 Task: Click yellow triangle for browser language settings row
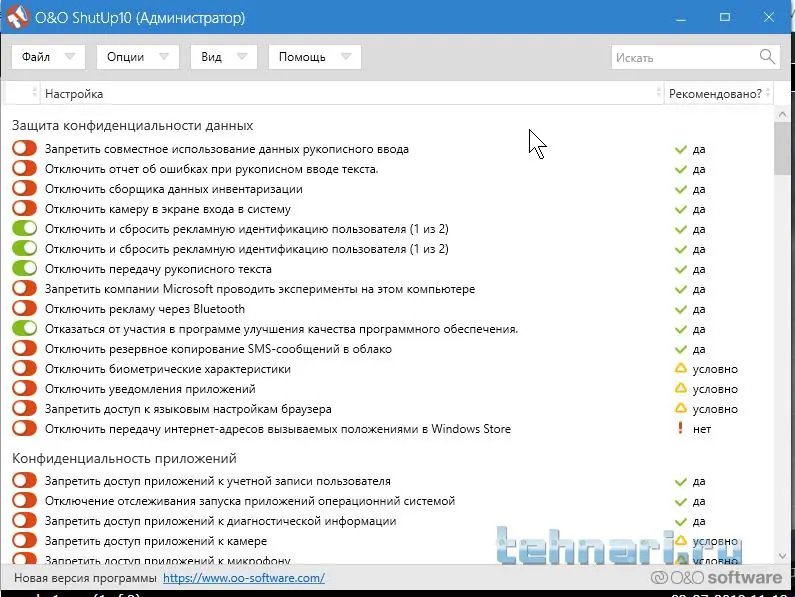[x=680, y=408]
